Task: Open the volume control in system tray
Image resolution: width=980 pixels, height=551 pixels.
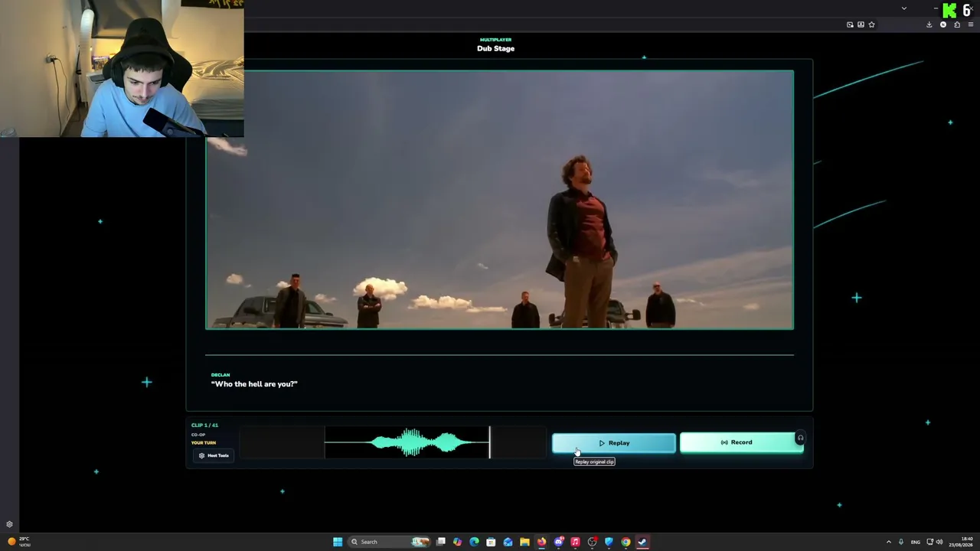Action: coord(939,542)
